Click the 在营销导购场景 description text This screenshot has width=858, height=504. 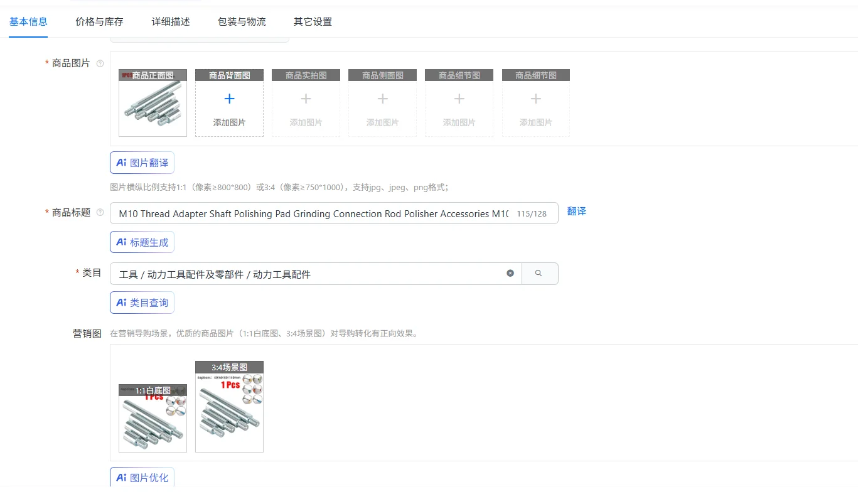(x=264, y=333)
